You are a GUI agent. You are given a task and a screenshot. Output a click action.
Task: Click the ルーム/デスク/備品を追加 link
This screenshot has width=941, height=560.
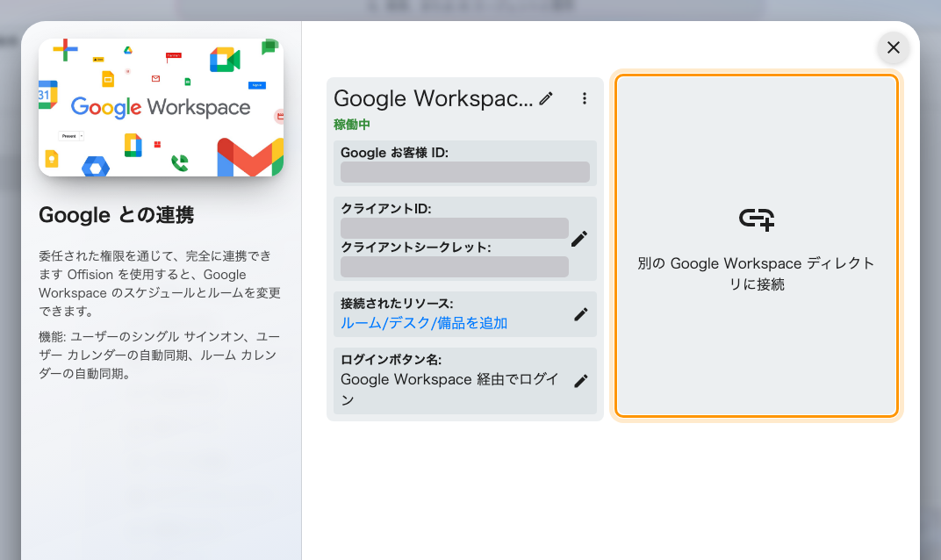[x=424, y=323]
